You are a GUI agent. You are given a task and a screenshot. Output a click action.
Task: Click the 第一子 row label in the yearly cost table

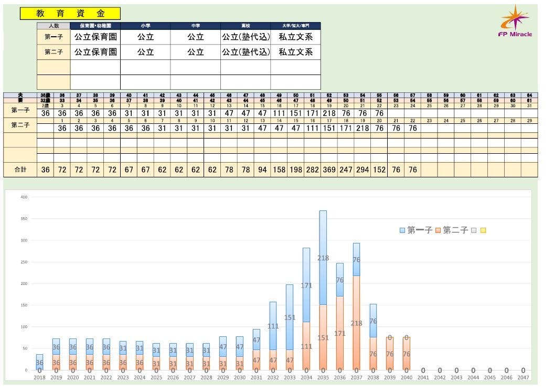click(x=20, y=110)
